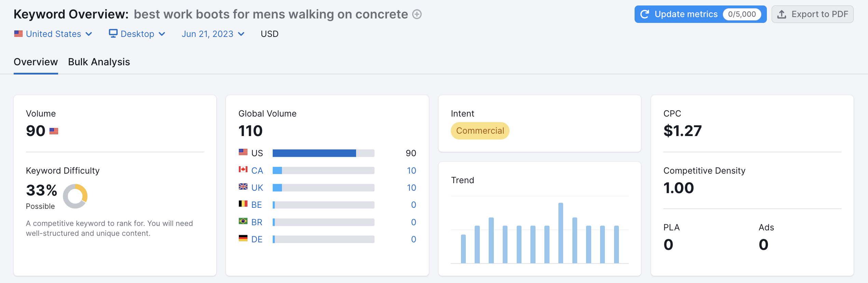Click the US flag beside Volume 90
The height and width of the screenshot is (283, 868).
click(x=54, y=131)
